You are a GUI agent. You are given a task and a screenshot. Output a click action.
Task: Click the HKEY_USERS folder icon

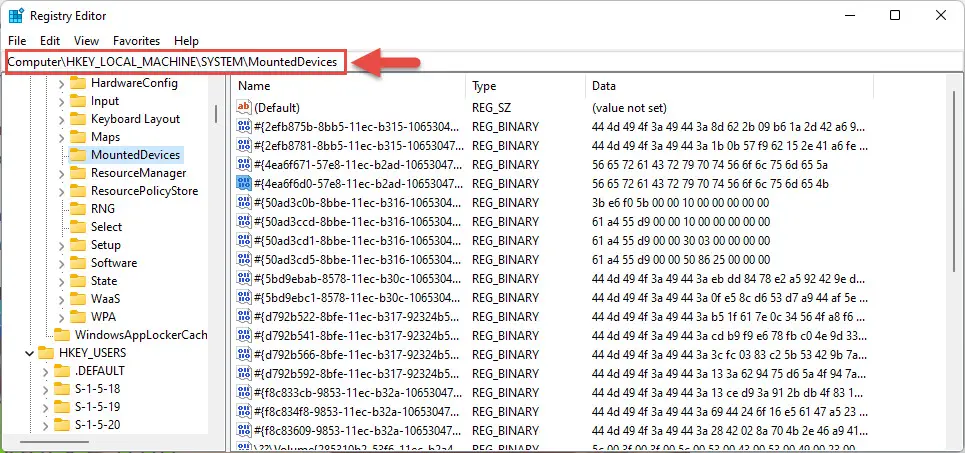point(46,353)
